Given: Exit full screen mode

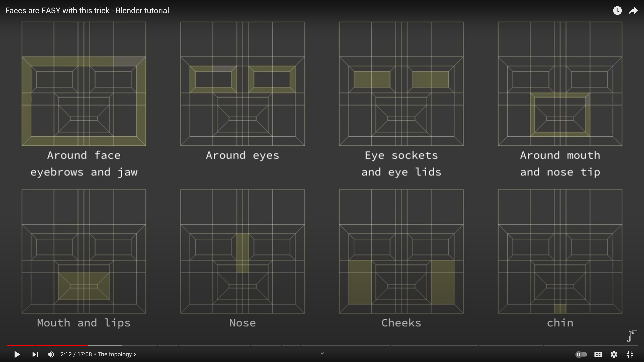Looking at the screenshot, I should (x=630, y=354).
